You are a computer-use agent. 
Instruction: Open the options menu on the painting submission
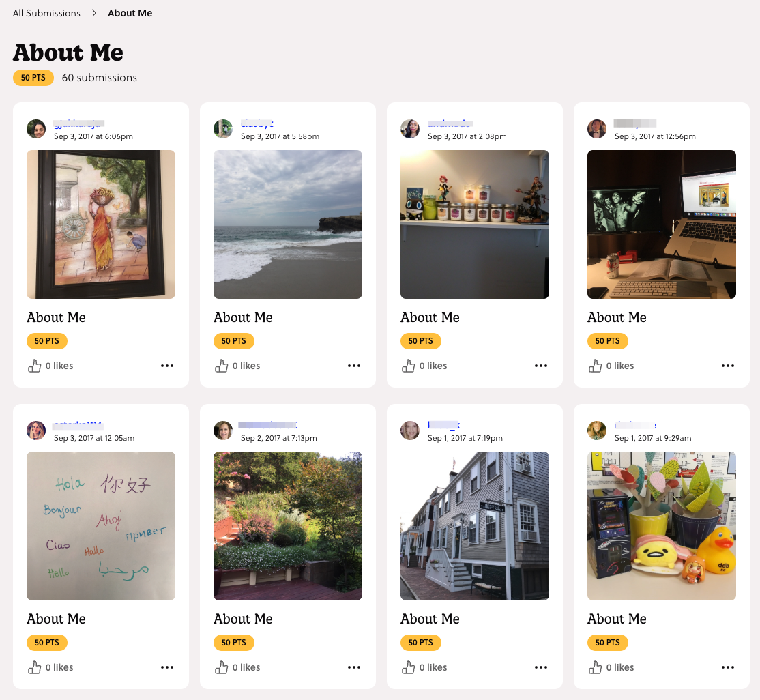coord(167,366)
